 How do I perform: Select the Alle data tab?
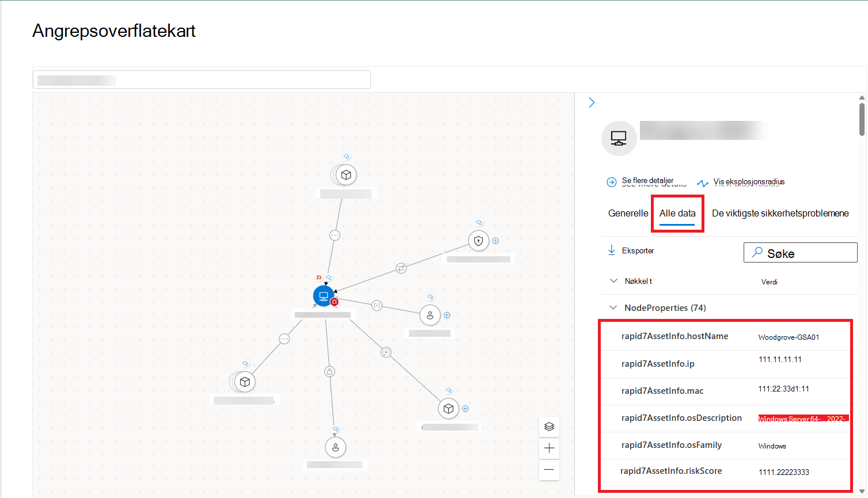pos(677,213)
